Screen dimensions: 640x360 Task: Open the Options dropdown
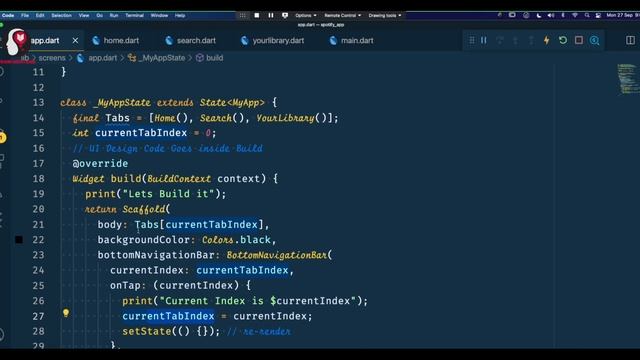click(306, 16)
